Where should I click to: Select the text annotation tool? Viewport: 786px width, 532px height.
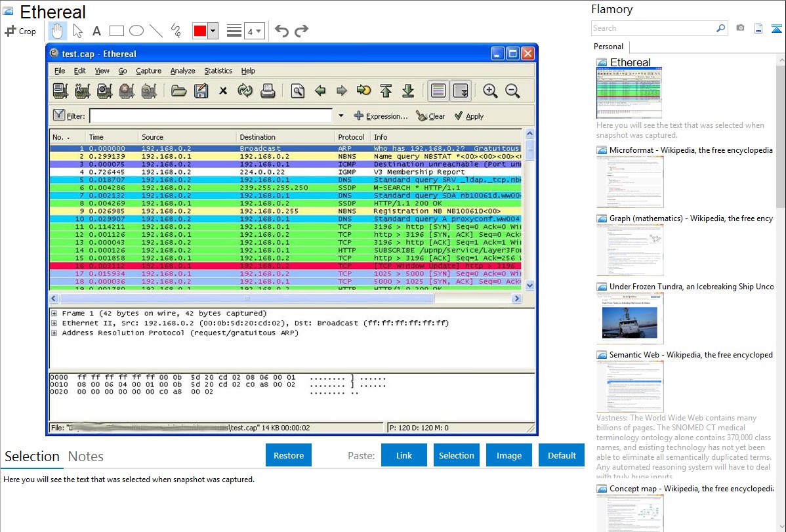point(96,31)
